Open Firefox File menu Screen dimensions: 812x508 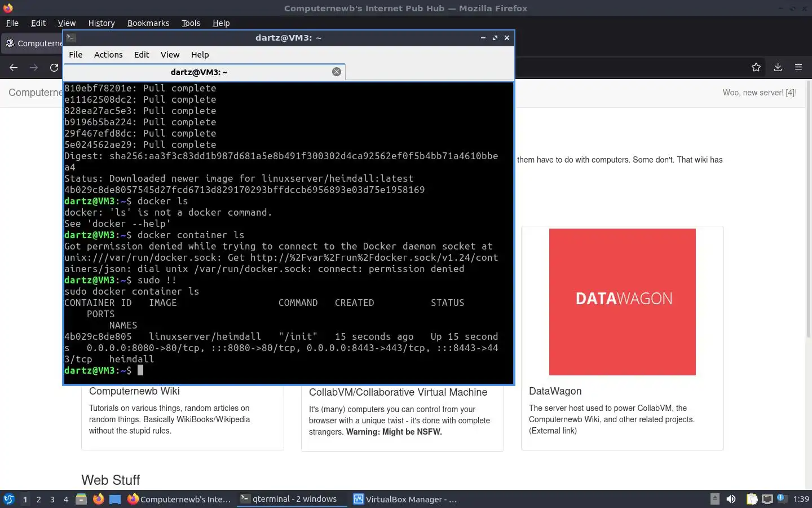point(12,23)
